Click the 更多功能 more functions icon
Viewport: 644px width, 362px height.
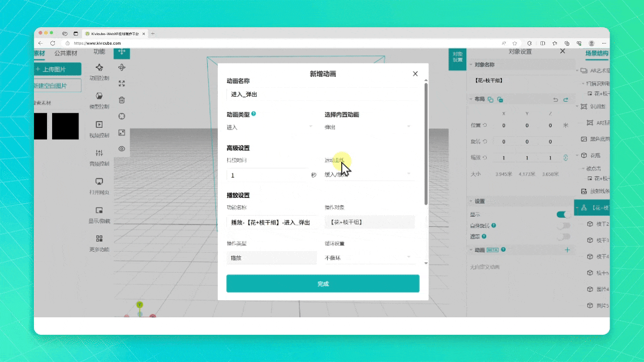(100, 239)
